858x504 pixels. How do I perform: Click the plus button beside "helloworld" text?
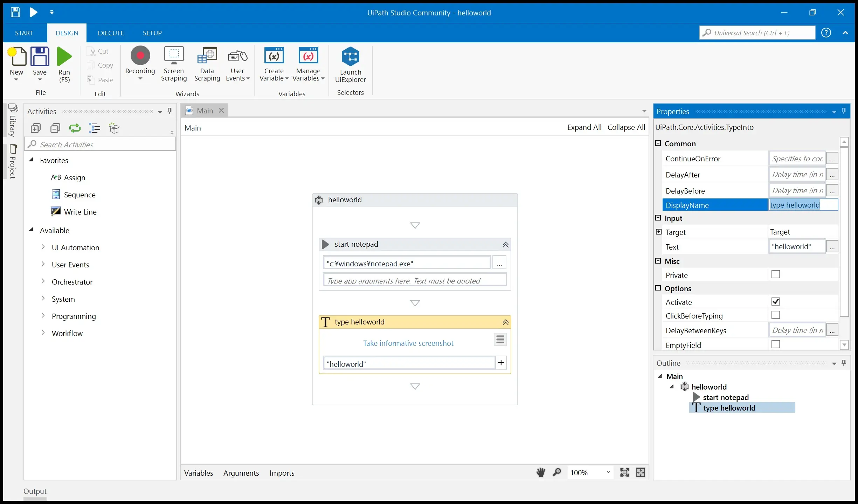501,363
